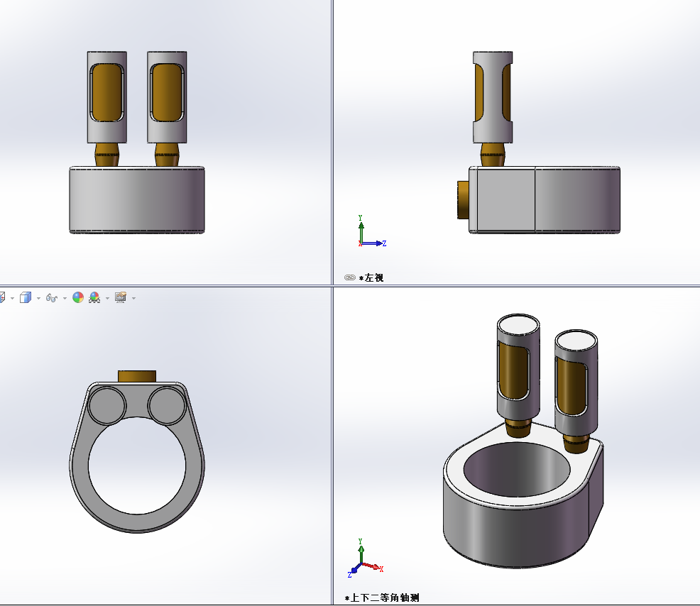The image size is (700, 606).
Task: Select the clamp inner bore in isometric view
Action: (517, 470)
